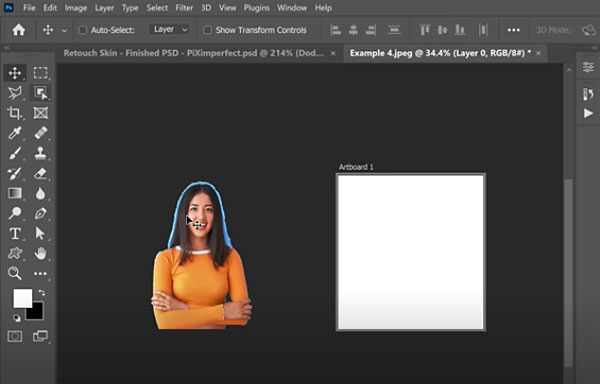Activate the Hand tool

click(40, 253)
